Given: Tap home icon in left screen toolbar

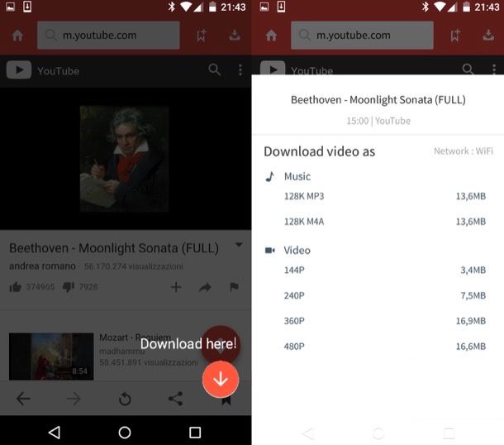Looking at the screenshot, I should click(17, 36).
